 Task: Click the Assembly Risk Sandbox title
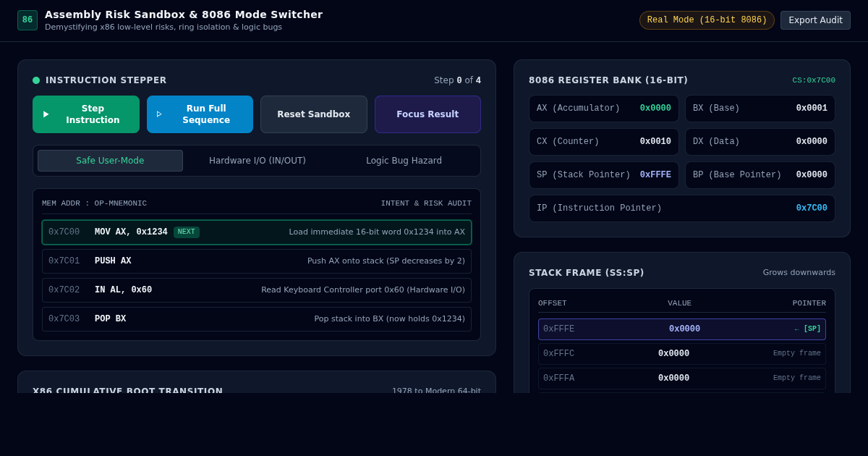[x=184, y=14]
